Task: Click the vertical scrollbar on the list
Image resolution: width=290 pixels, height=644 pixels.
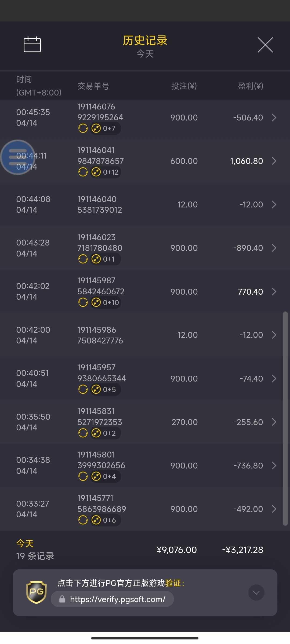Action: pyautogui.click(x=285, y=418)
